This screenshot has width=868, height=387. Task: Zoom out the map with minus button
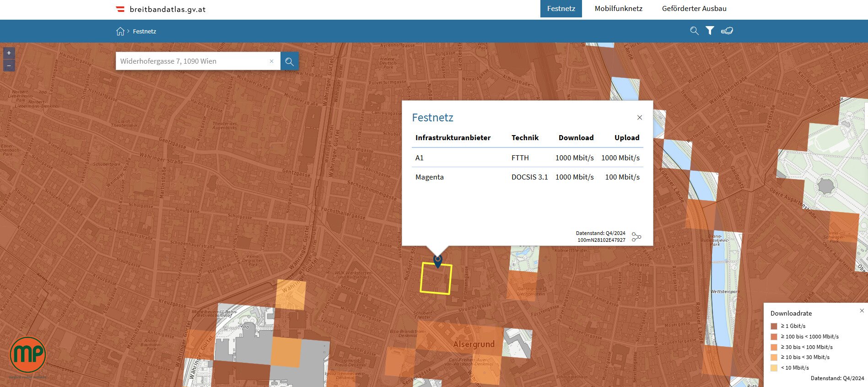pyautogui.click(x=9, y=65)
